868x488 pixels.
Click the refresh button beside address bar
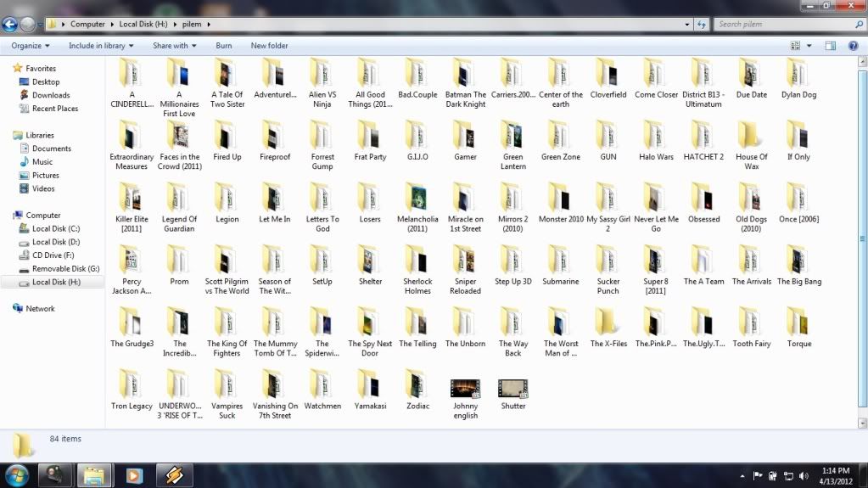(702, 25)
